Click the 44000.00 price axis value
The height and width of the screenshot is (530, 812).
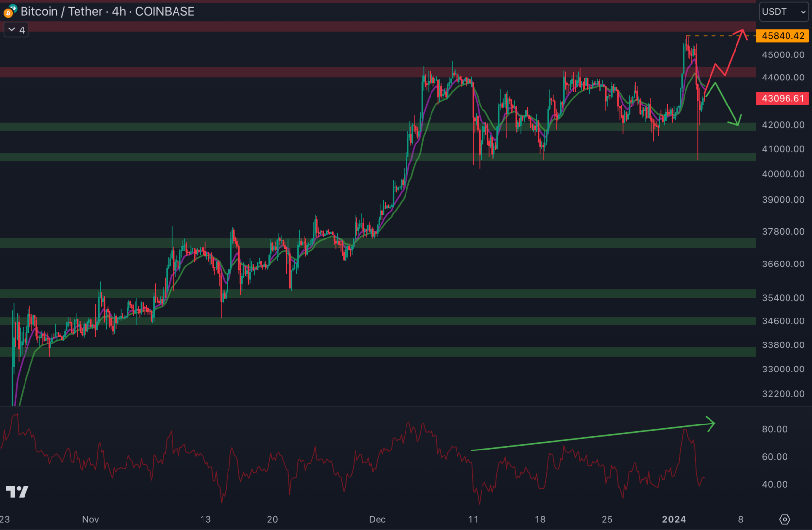[x=783, y=78]
